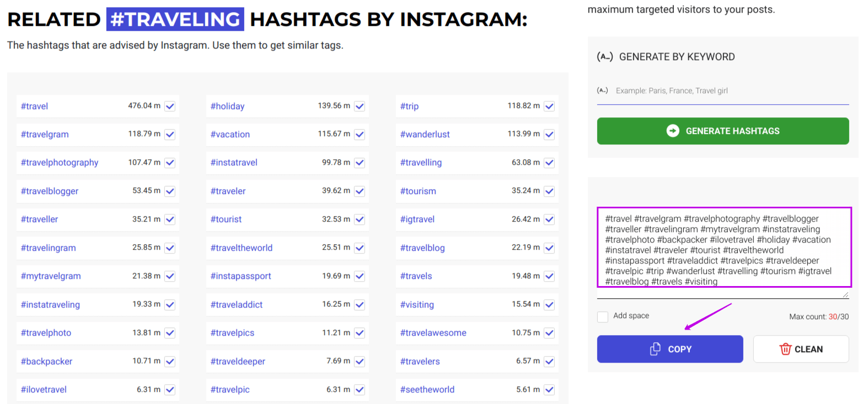Click the (A...) icon inside the keyword field
This screenshot has height=404, width=868.
[603, 90]
